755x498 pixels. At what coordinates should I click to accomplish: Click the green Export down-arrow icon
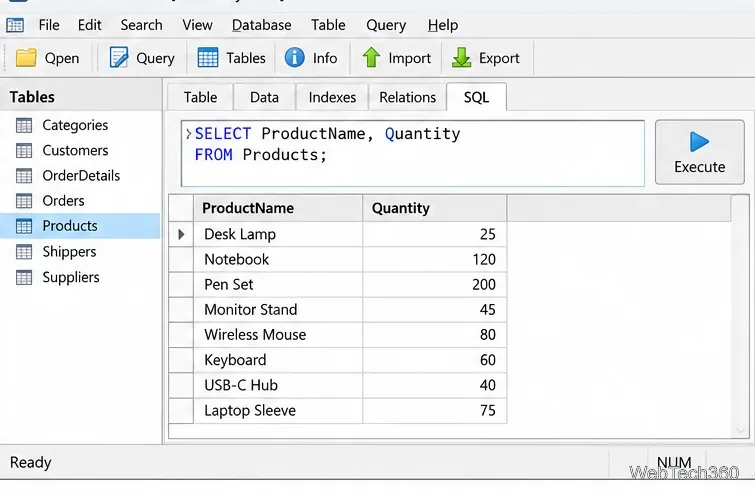click(x=461, y=58)
